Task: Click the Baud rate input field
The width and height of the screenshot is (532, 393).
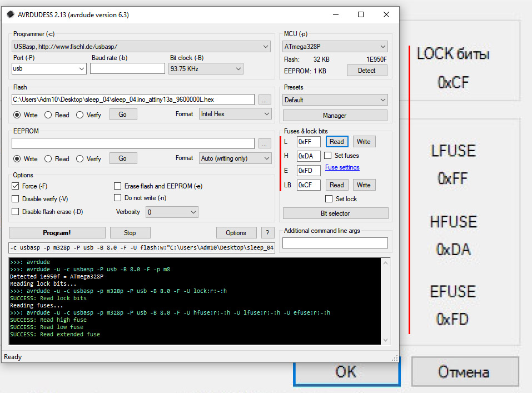Action: point(127,69)
